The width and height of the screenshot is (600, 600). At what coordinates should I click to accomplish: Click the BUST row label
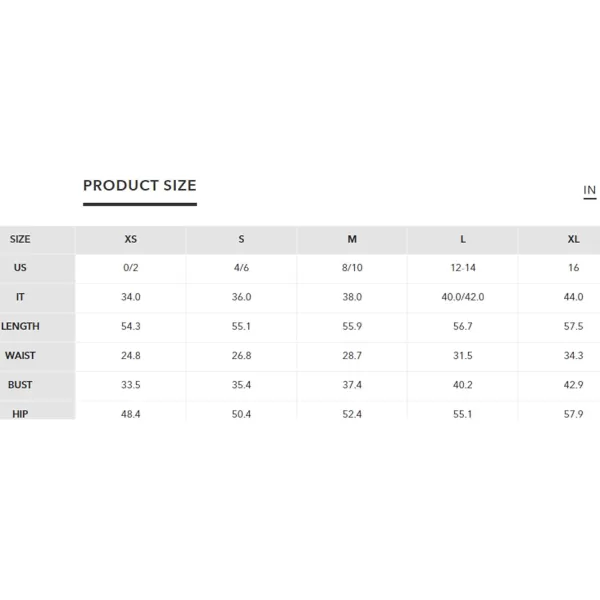[20, 385]
